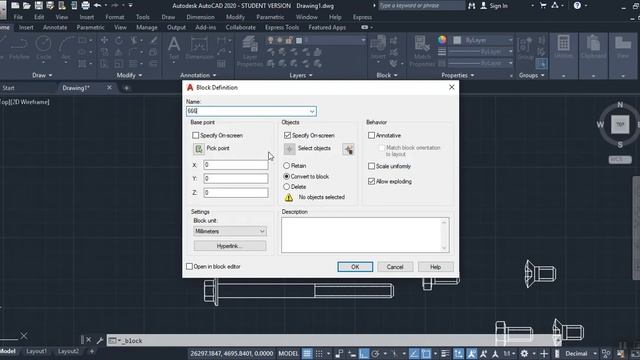This screenshot has width=640, height=360.
Task: Open the Express menu
Action: [362, 17]
